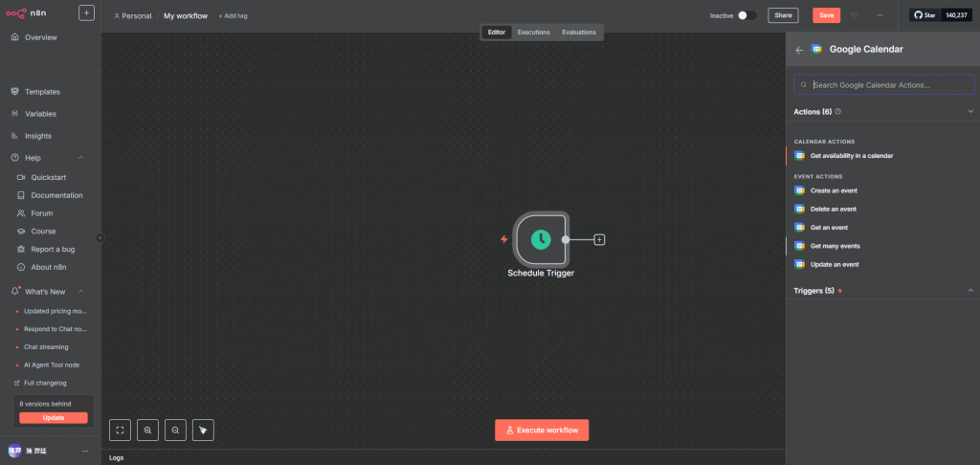Open the Updated pricing news item
The image size is (980, 465).
coord(55,311)
